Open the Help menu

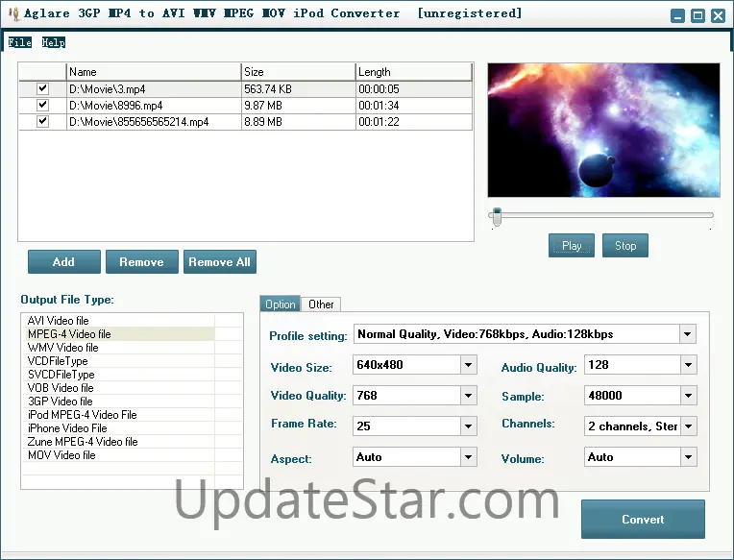(x=54, y=42)
